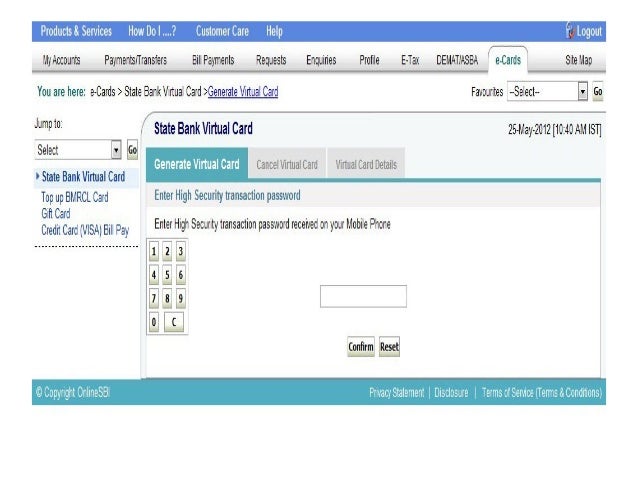Open Top up BMRCL Card link
Screen dimensions: 638x479
[75, 197]
